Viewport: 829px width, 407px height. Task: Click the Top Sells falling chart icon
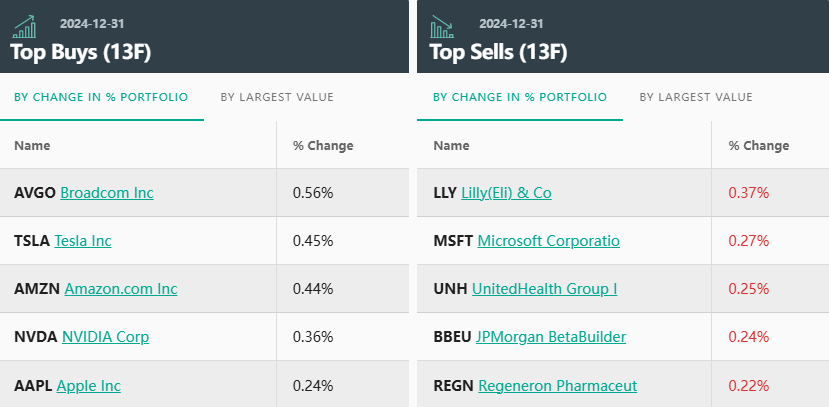click(x=443, y=26)
